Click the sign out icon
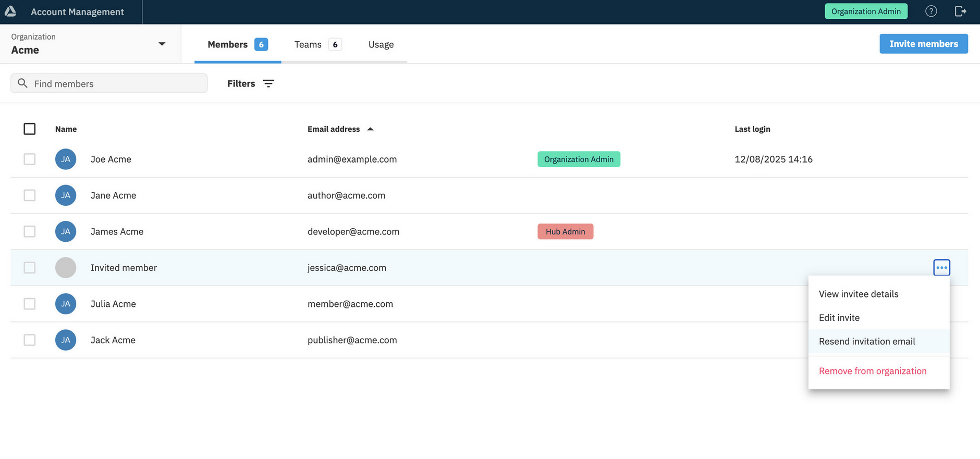 point(960,11)
